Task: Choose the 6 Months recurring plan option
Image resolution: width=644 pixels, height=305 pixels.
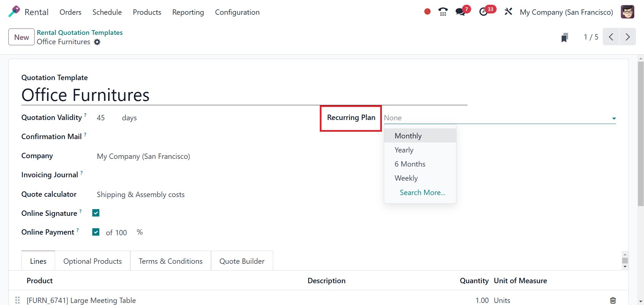Action: 410,164
